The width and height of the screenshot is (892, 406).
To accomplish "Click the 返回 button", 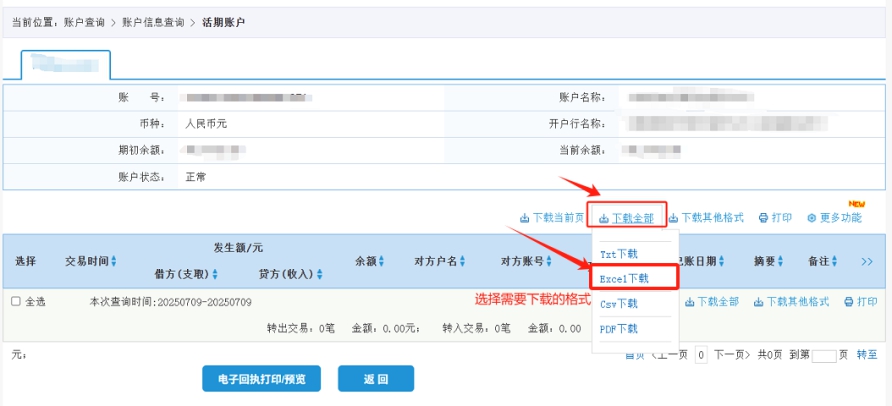I will 375,379.
